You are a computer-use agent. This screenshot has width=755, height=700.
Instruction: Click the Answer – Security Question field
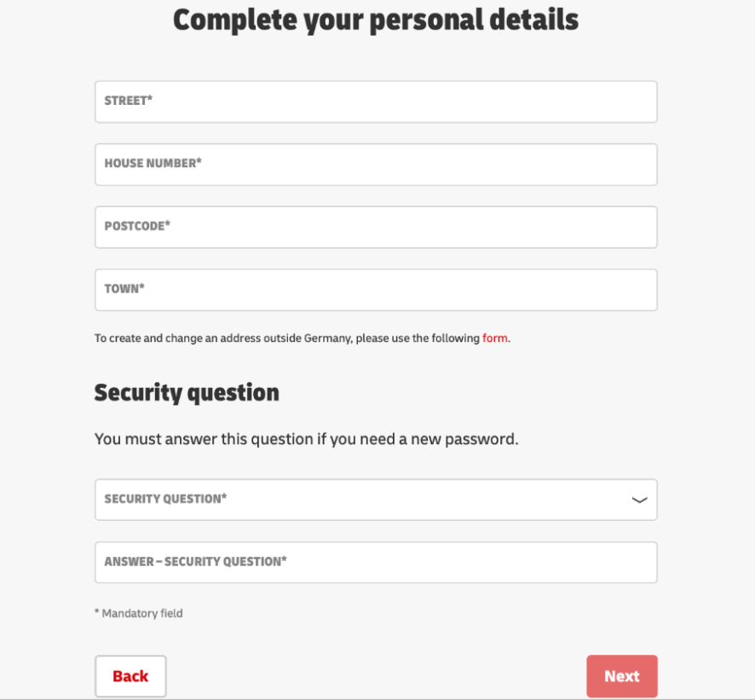pyautogui.click(x=376, y=562)
